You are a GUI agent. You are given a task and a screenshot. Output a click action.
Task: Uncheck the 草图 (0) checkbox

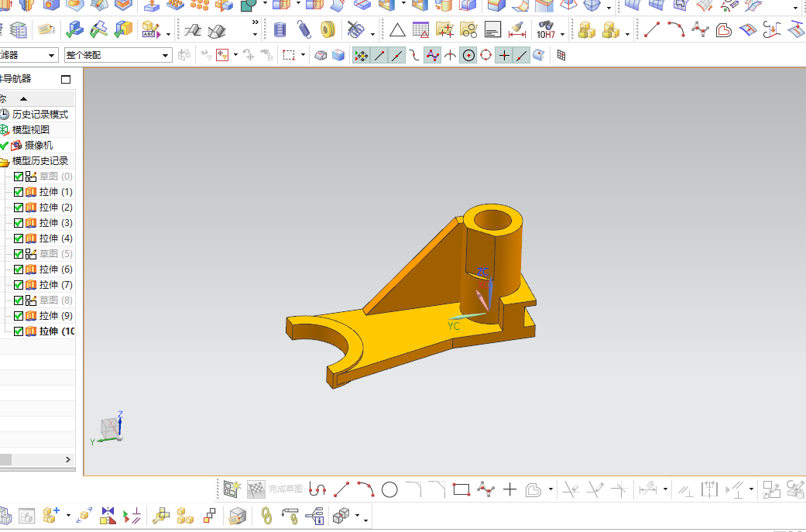click(x=19, y=177)
